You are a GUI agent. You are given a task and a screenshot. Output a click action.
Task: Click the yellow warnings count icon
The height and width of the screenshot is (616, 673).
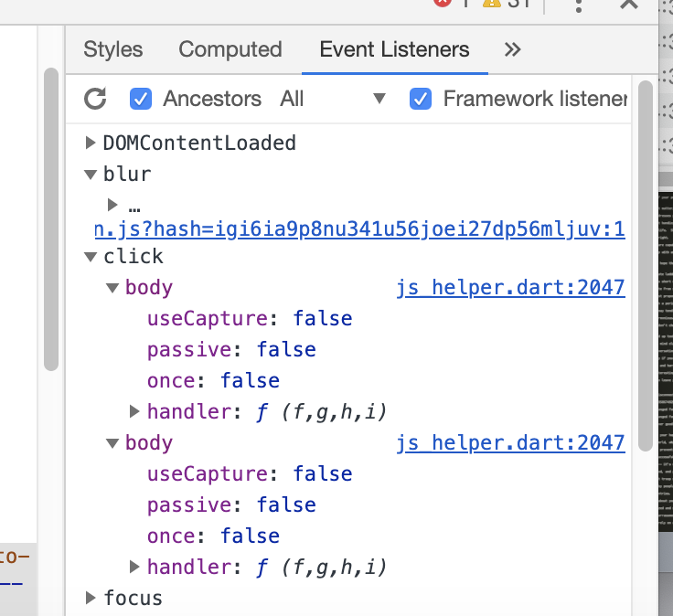click(492, 4)
